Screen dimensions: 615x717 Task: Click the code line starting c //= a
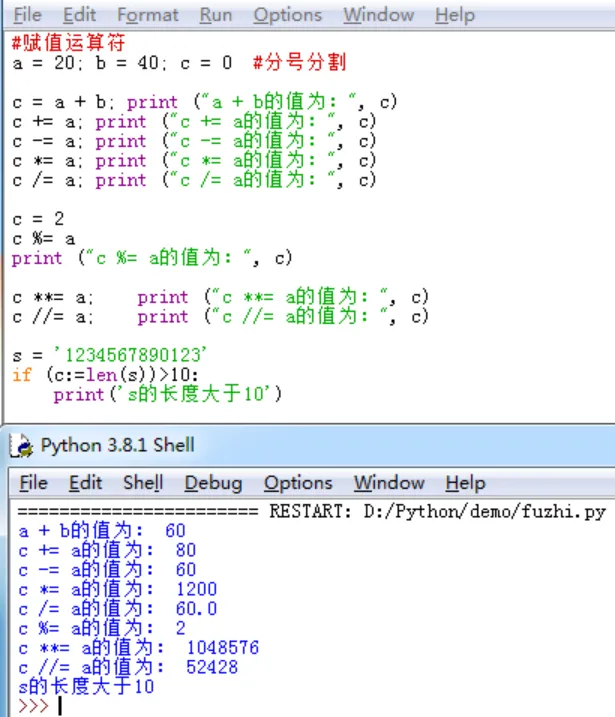[220, 316]
